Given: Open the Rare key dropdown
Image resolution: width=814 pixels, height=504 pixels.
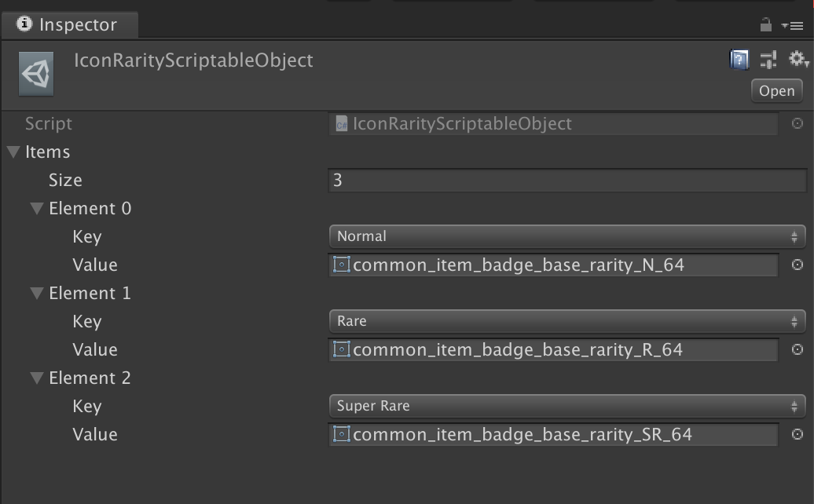Looking at the screenshot, I should click(x=567, y=321).
